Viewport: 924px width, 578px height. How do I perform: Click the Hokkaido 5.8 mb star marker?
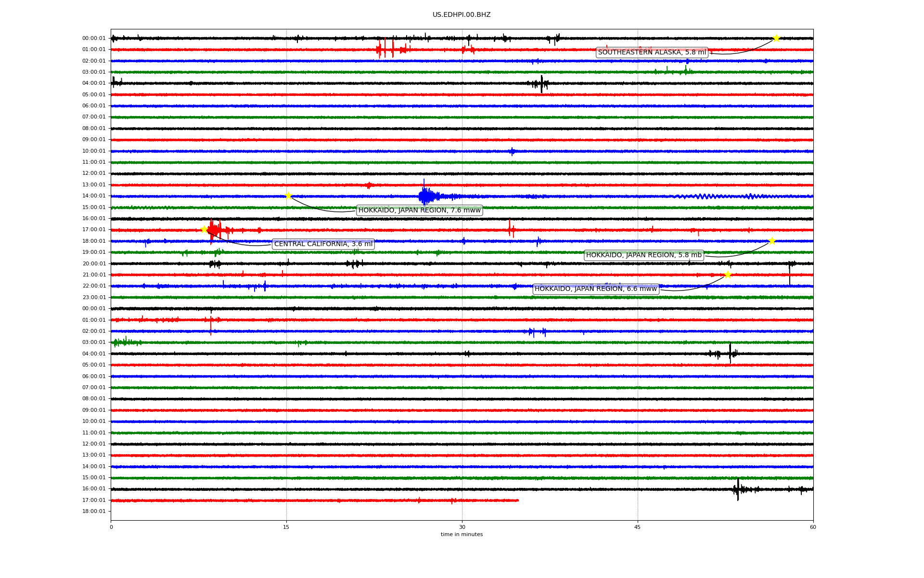pos(772,241)
